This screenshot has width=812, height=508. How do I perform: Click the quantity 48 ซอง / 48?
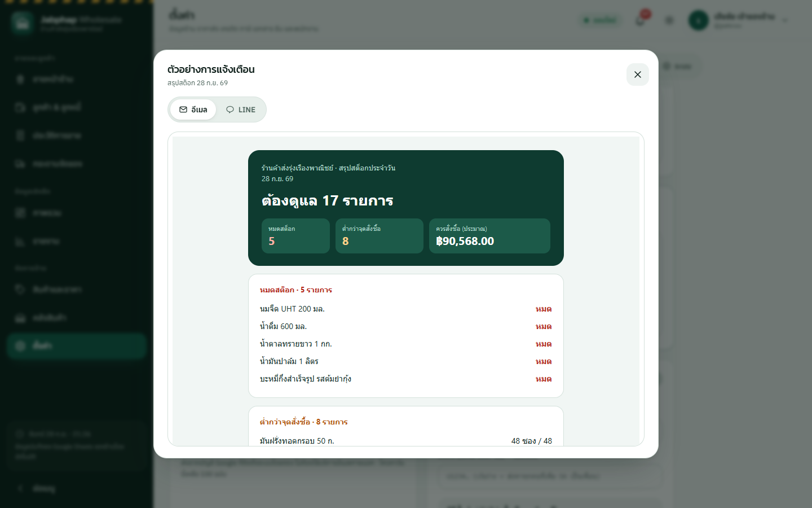(x=532, y=441)
